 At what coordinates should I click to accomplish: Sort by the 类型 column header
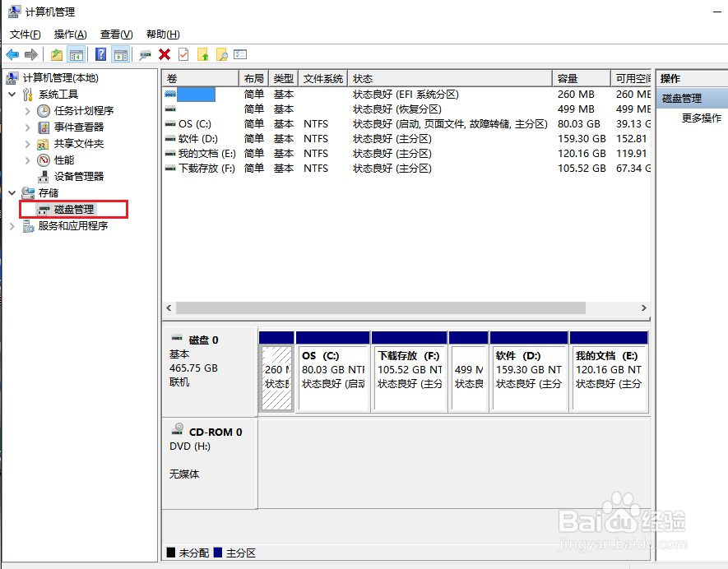tap(283, 78)
